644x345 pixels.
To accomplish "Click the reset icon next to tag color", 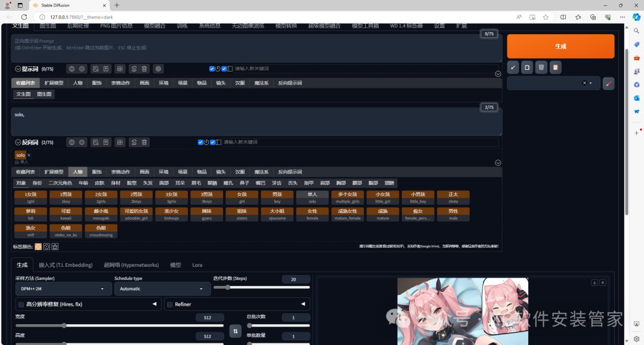I will (x=47, y=247).
